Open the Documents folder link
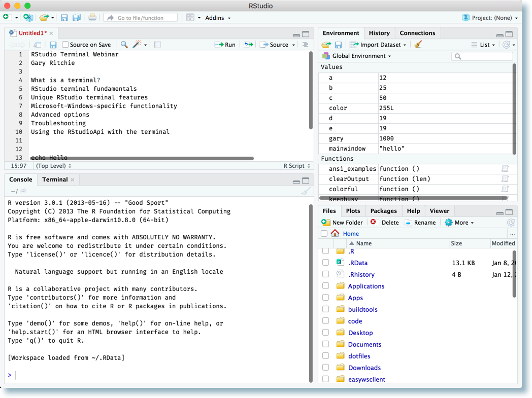 coord(364,344)
